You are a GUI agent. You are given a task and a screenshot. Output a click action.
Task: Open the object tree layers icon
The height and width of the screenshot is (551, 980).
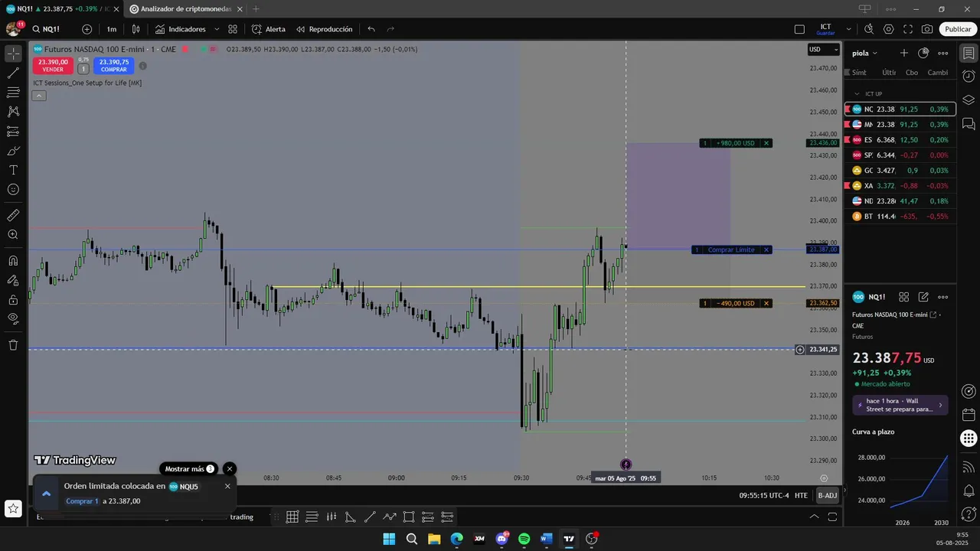coord(969,99)
